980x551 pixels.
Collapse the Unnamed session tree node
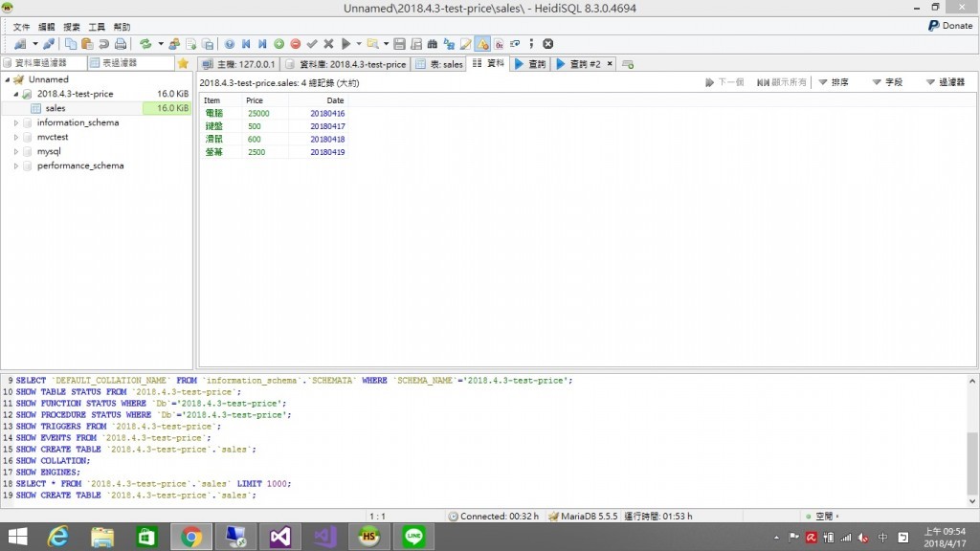8,79
